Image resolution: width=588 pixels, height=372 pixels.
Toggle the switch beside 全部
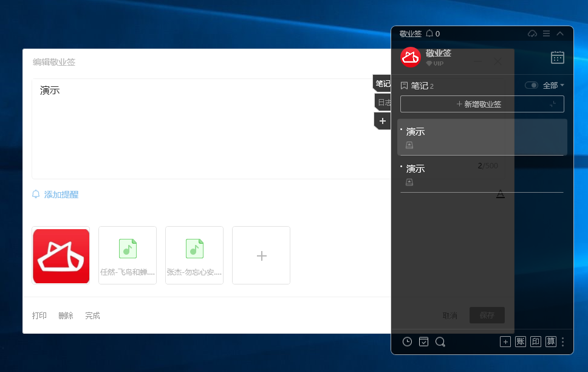532,85
